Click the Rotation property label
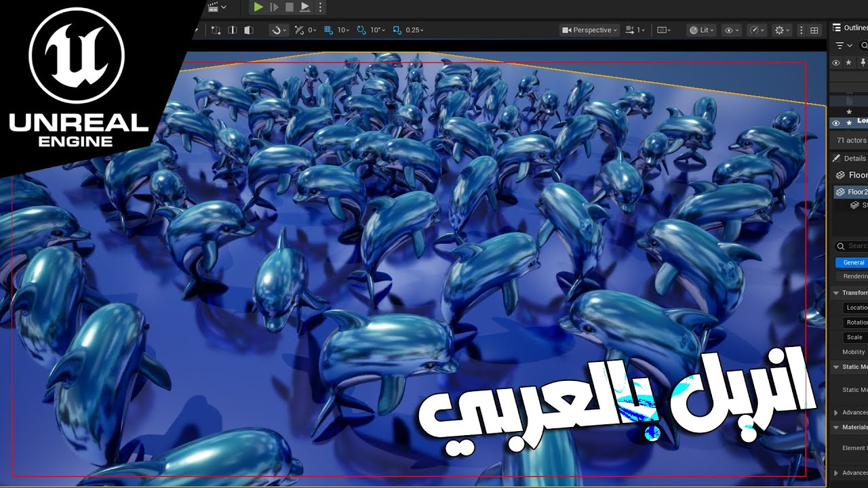The height and width of the screenshot is (488, 868). tap(857, 322)
